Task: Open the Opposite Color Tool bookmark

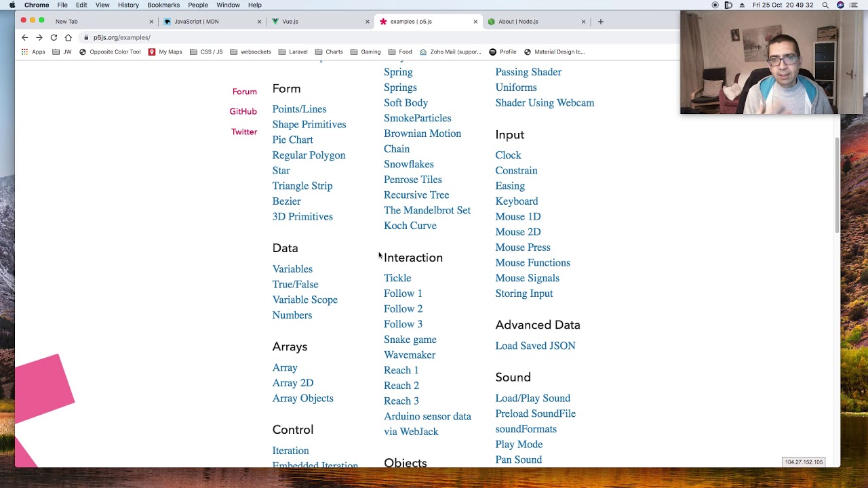Action: pos(110,52)
